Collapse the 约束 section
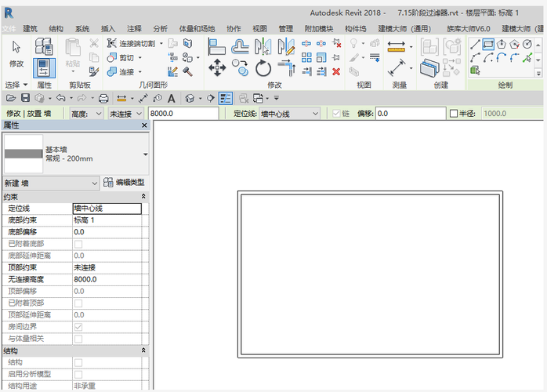 (x=143, y=197)
